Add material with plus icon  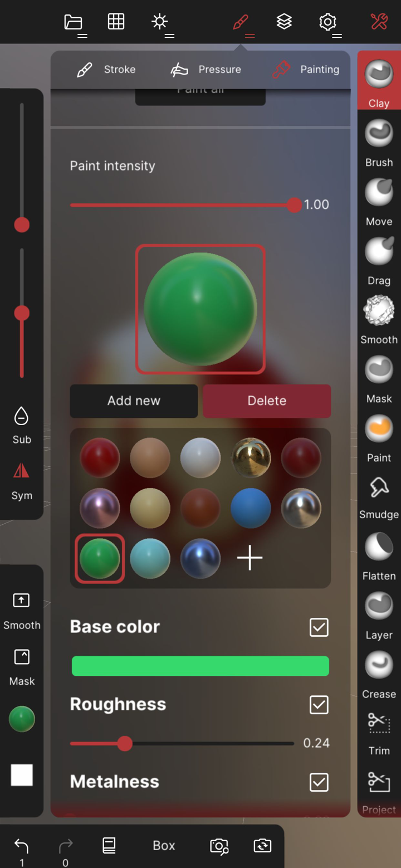tap(250, 558)
